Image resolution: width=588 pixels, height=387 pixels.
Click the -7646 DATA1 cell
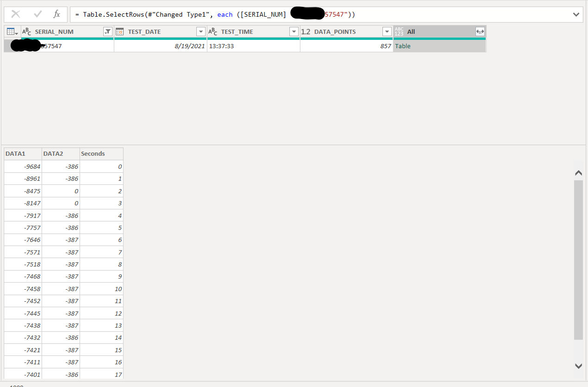tap(23, 240)
